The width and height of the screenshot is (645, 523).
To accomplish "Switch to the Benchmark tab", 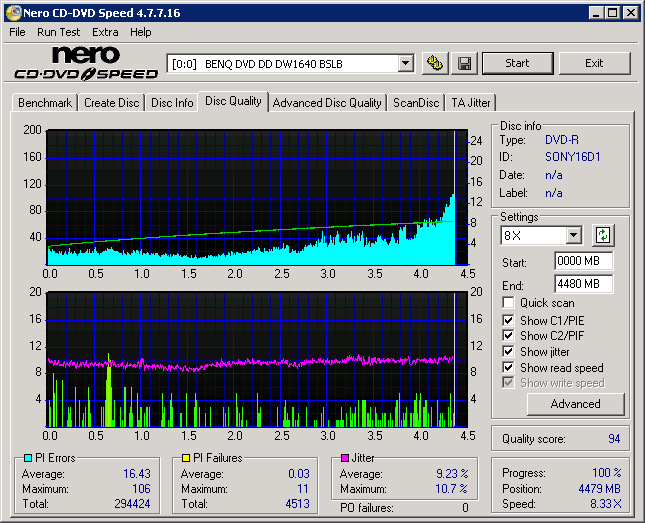I will (45, 103).
